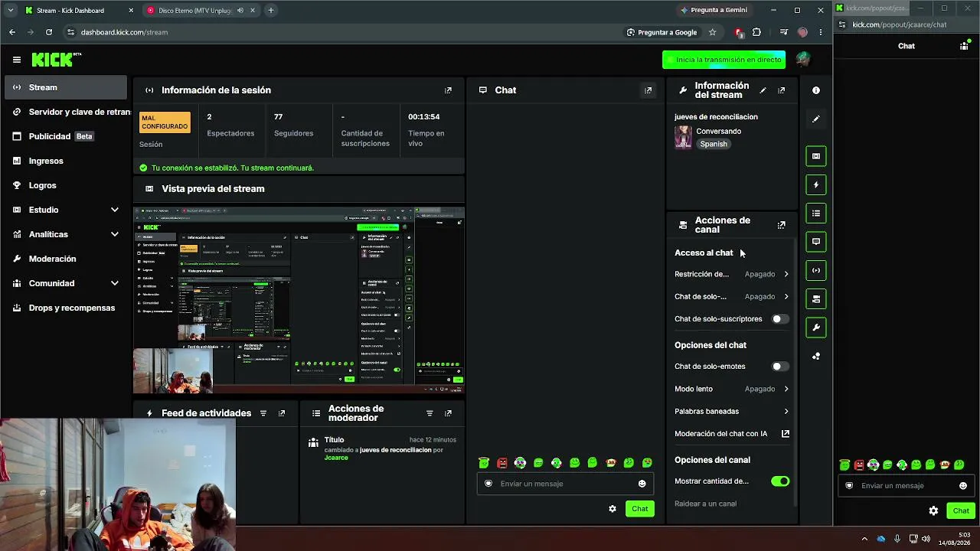The image size is (980, 551).
Task: Open Servidor y clave de retransmisión in sidebar
Action: coord(66,112)
